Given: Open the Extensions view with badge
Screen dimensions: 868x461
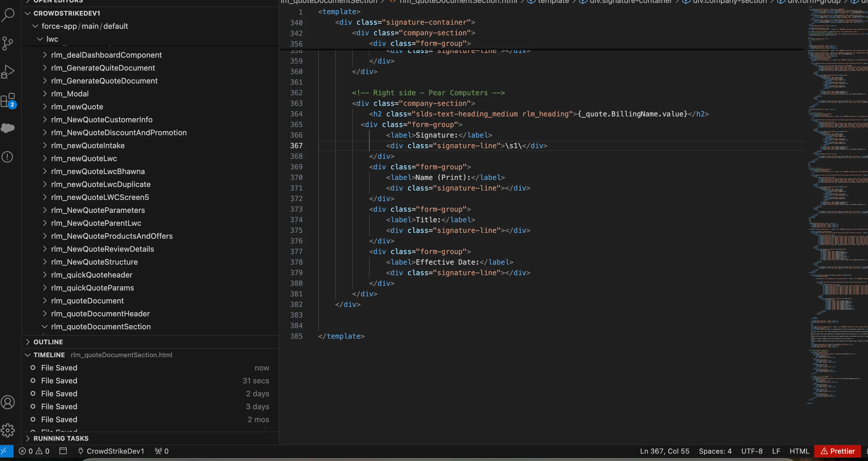Looking at the screenshot, I should [8, 100].
